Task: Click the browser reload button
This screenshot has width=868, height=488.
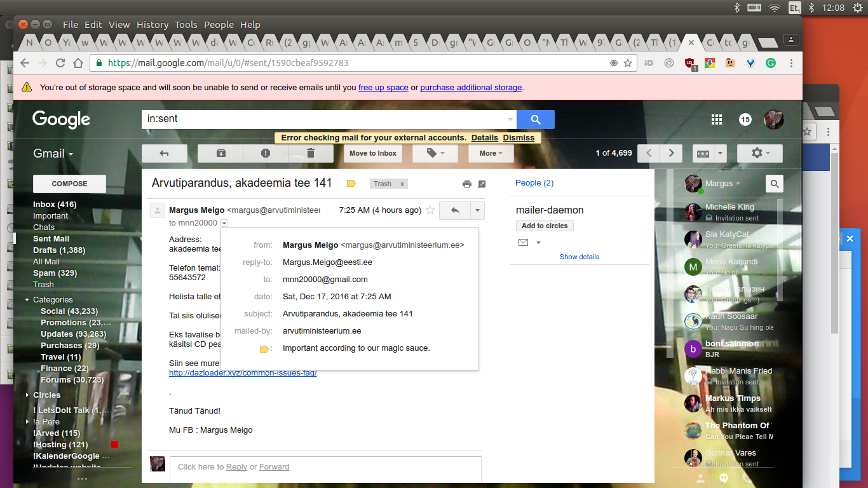Action: click(x=60, y=63)
